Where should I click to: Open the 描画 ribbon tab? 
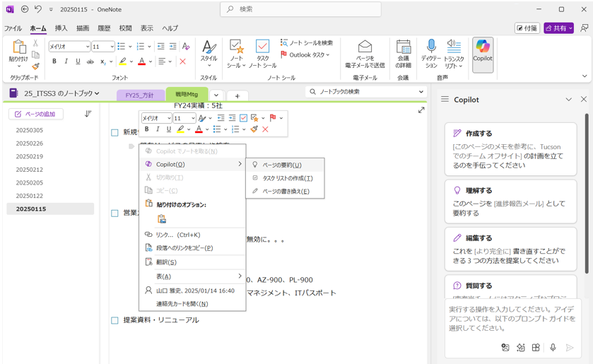point(83,28)
